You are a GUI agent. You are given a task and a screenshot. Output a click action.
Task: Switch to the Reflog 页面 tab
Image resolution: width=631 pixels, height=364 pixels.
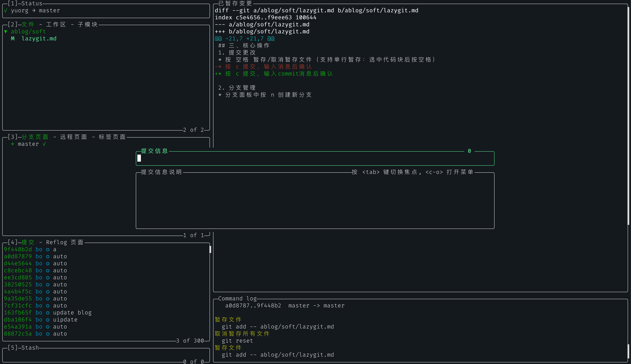[64, 242]
